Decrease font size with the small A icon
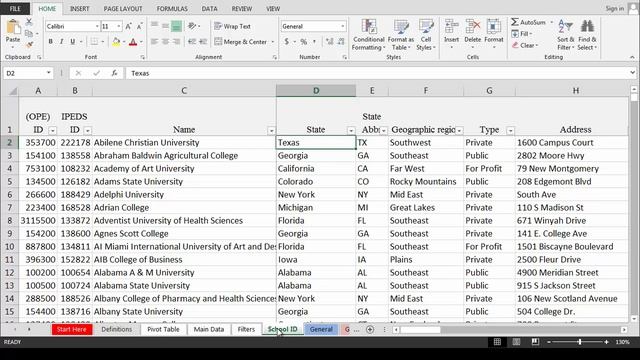The image size is (640, 360). (x=139, y=27)
